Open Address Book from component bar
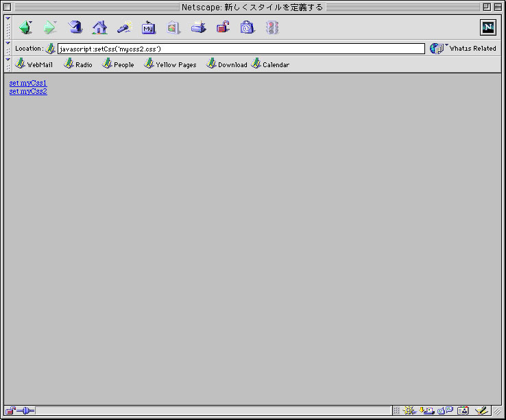506x420 pixels. 463,410
